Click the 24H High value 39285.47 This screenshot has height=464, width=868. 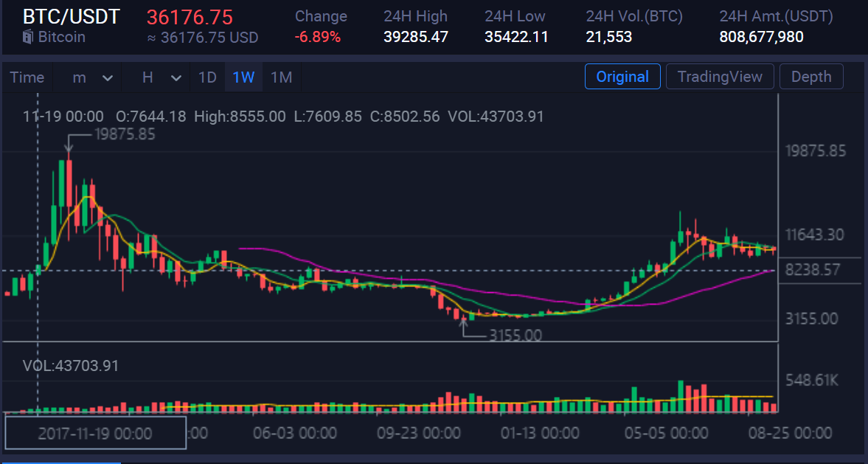click(x=415, y=37)
